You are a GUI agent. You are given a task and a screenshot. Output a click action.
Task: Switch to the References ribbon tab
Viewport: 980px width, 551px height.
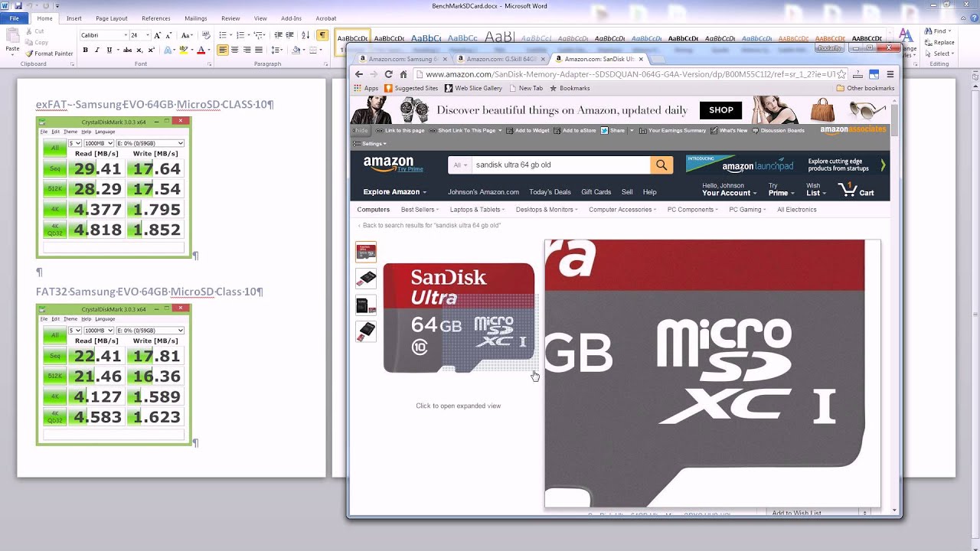click(156, 18)
